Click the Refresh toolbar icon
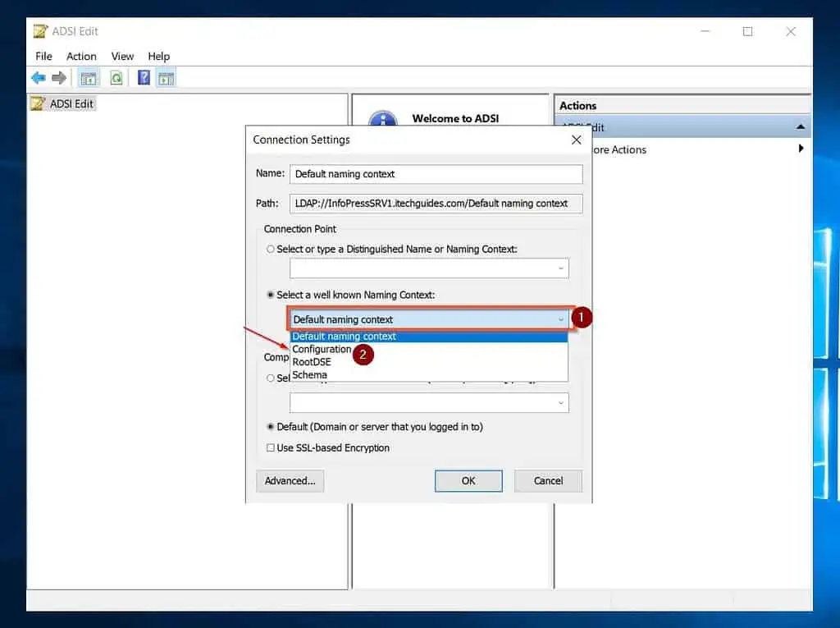Viewport: 840px width, 628px height. [x=116, y=78]
